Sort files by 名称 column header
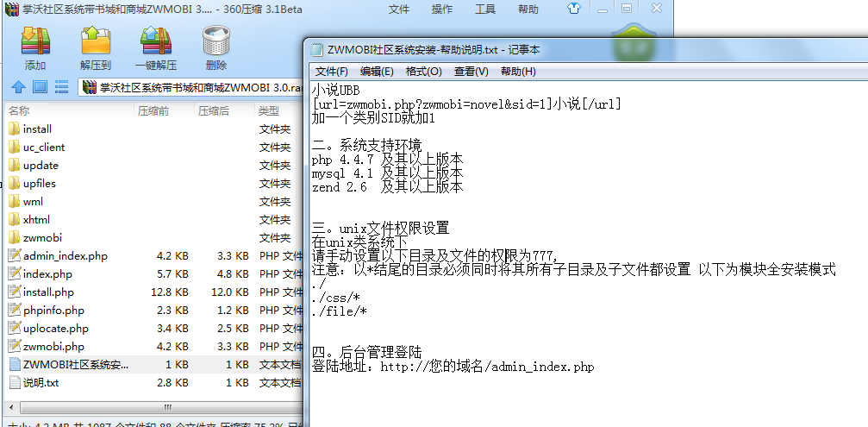 19,111
